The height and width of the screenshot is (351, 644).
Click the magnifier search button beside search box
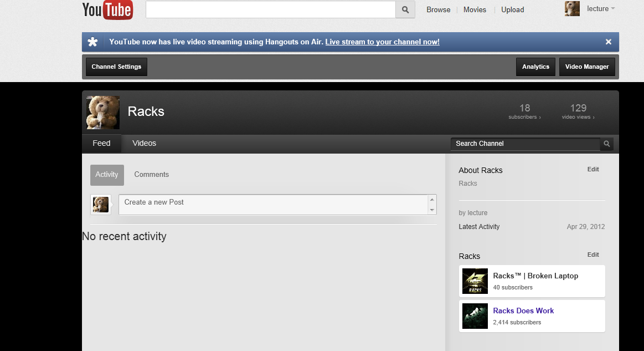405,9
